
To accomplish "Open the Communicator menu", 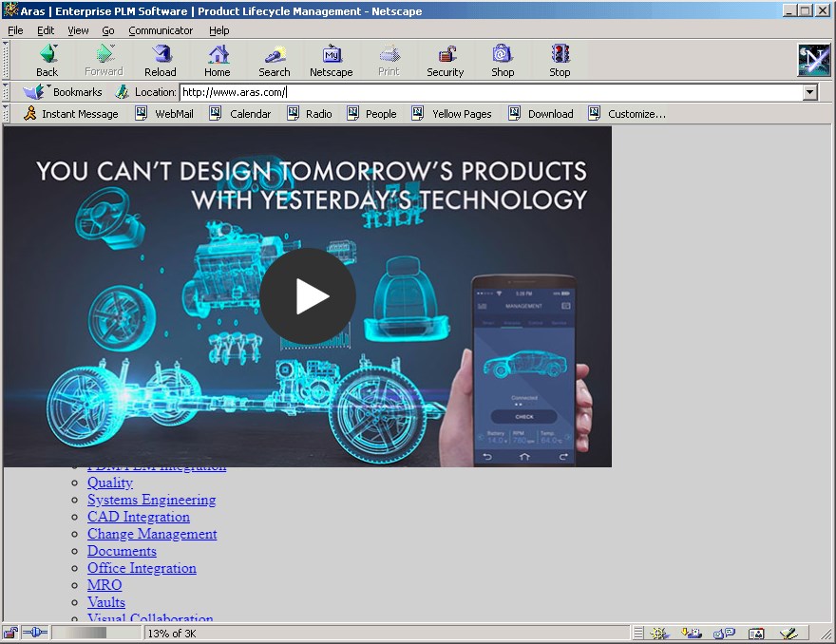I will click(161, 30).
